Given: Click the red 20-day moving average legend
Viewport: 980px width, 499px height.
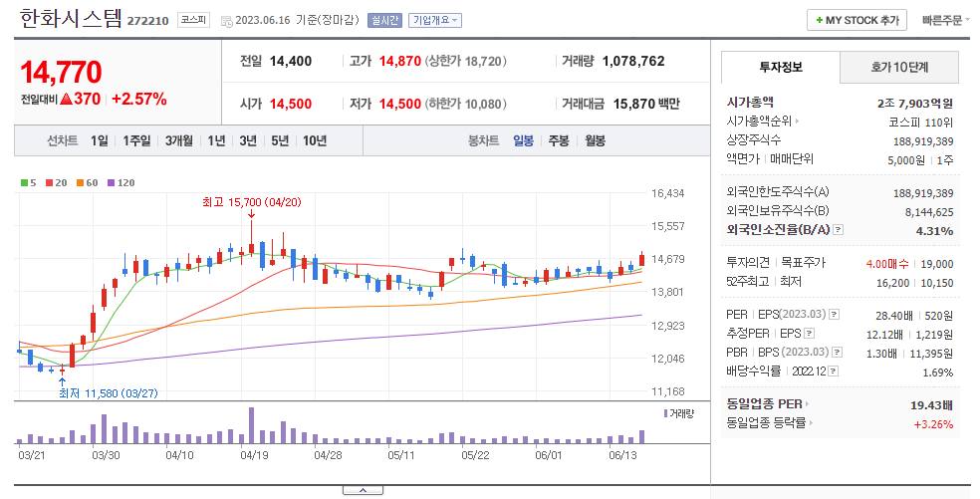Looking at the screenshot, I should (56, 182).
